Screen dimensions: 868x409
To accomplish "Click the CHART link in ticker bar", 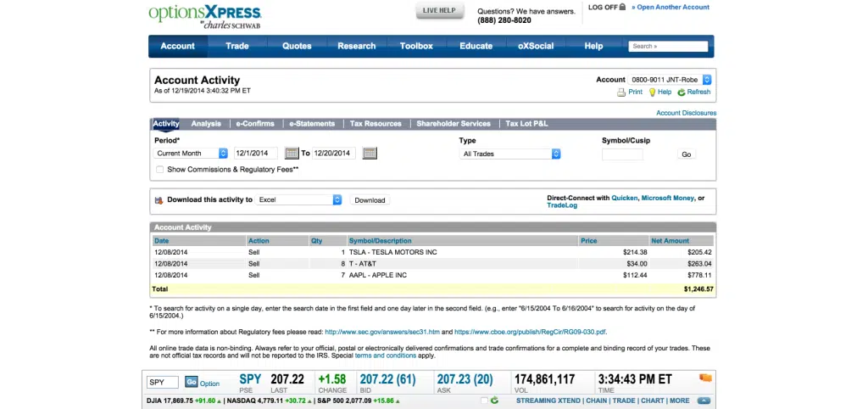I will pyautogui.click(x=652, y=401).
